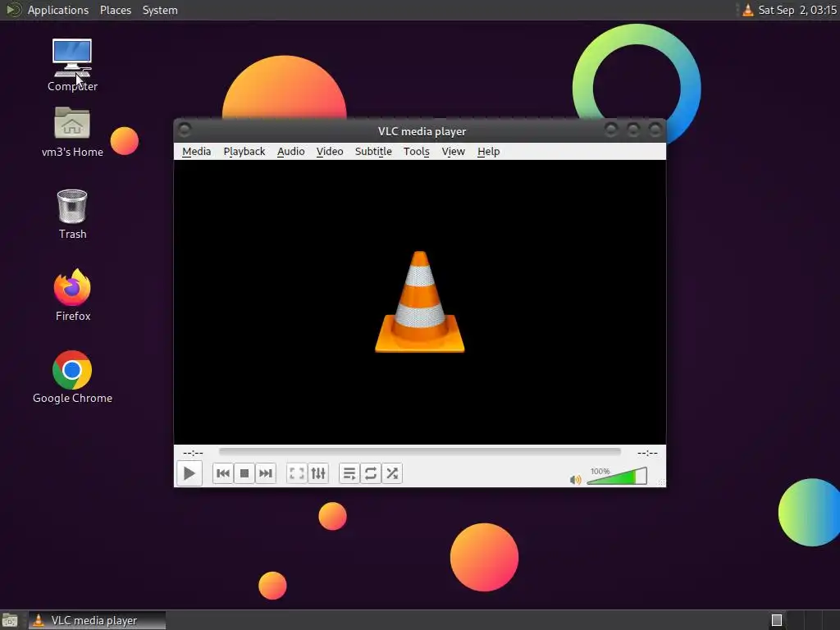
Task: Open the View menu
Action: click(x=453, y=152)
